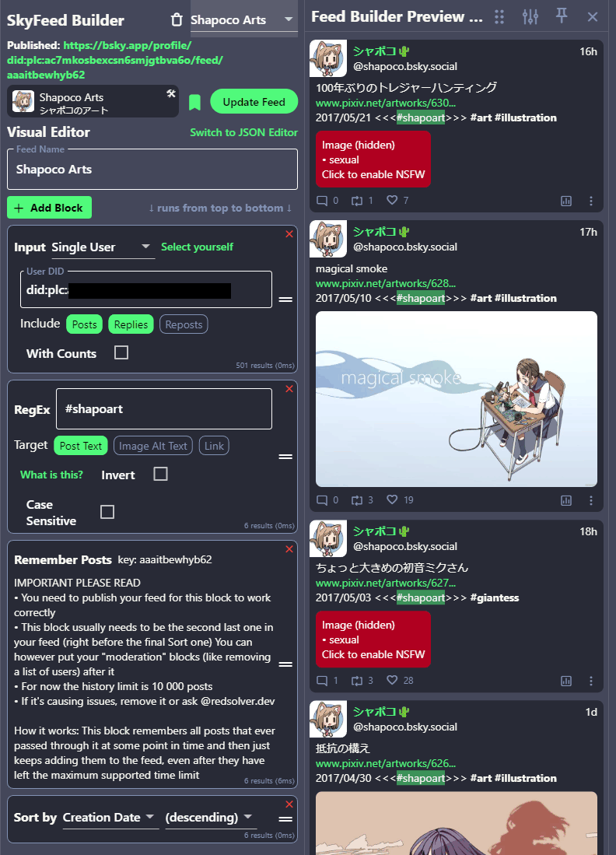Open the Creation Date sort dropdown
616x855 pixels.
pyautogui.click(x=110, y=818)
